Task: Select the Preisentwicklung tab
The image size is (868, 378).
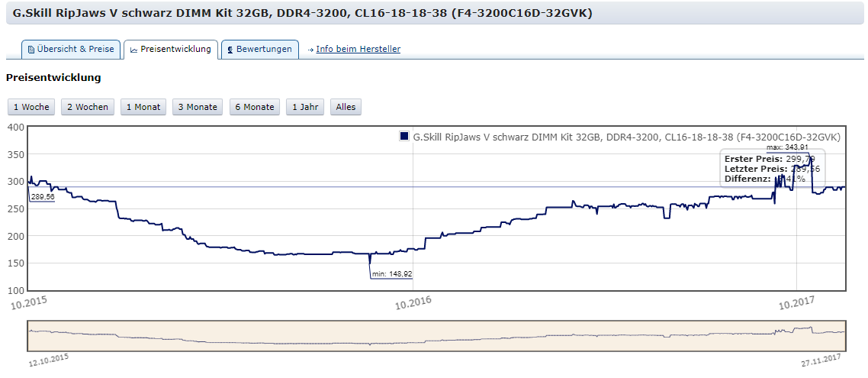Action: click(x=171, y=49)
